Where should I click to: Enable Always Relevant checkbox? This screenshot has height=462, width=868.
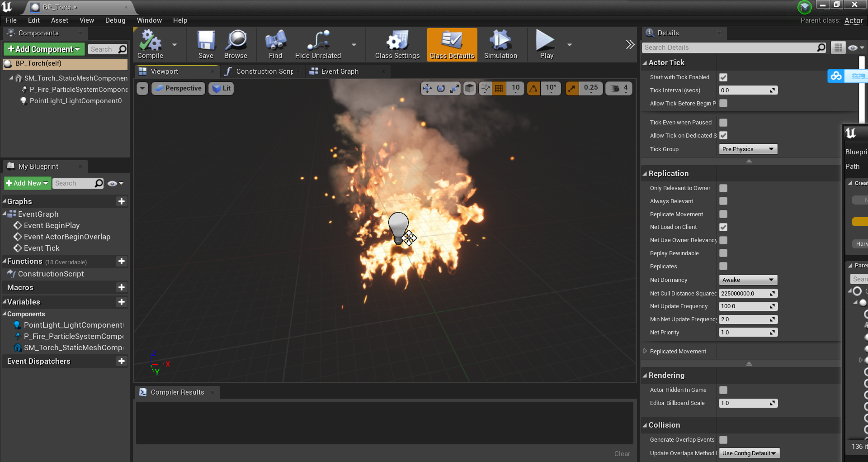point(723,201)
